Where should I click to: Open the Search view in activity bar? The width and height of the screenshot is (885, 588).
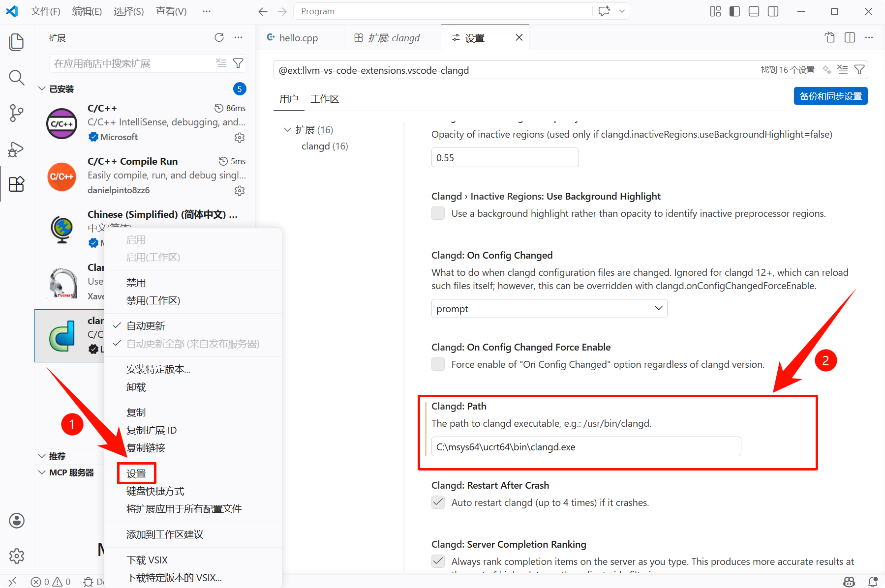(x=17, y=77)
